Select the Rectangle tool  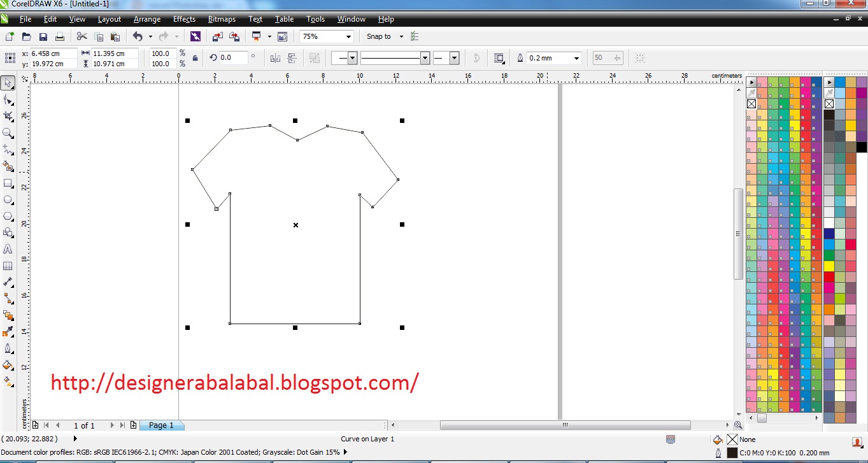[8, 183]
